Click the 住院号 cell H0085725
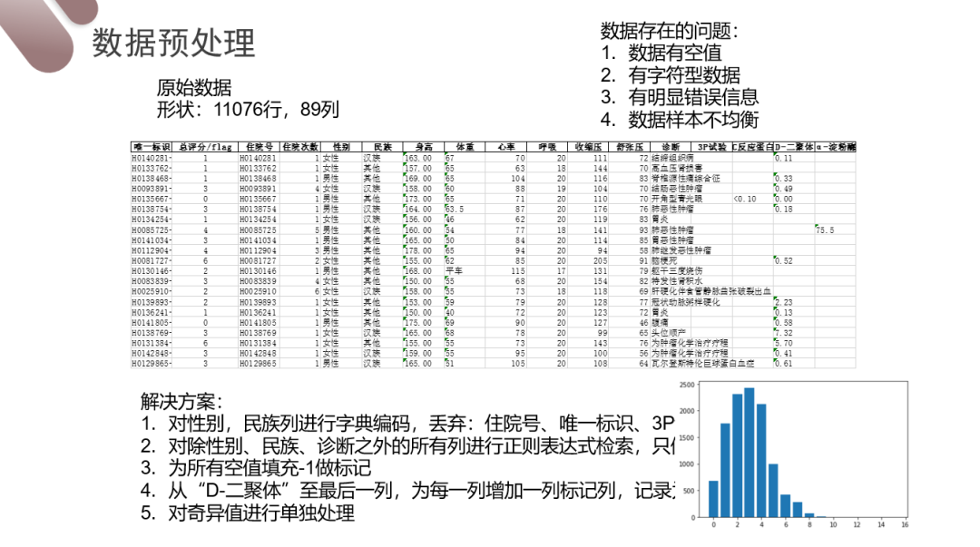This screenshot has height=547, width=980. (x=258, y=230)
